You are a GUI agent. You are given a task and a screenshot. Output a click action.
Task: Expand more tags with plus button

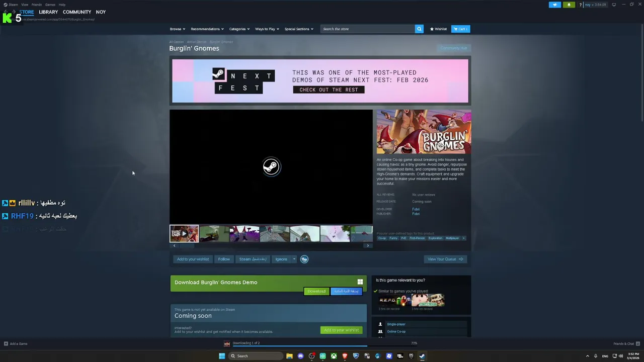[x=464, y=238]
